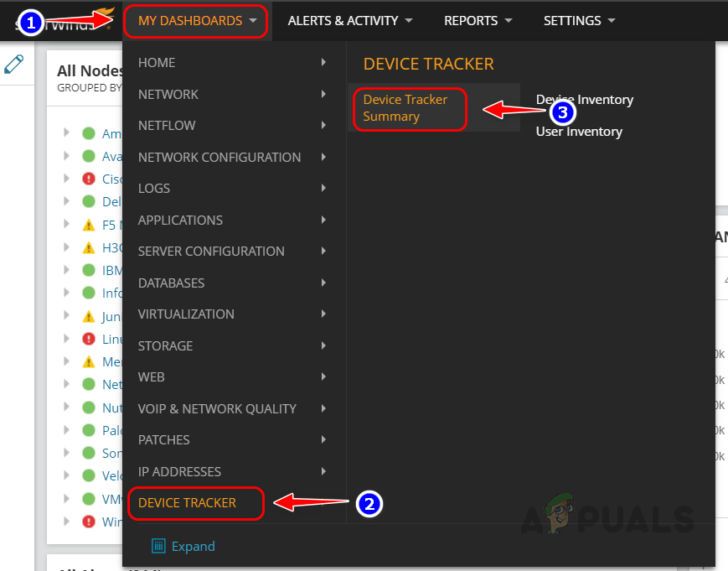Open the Reports menu

[x=478, y=21]
